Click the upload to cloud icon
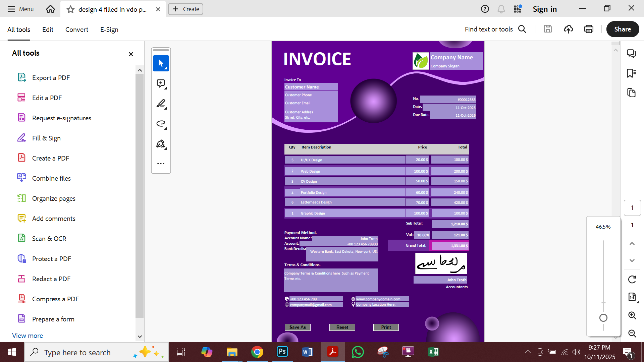 tap(568, 29)
